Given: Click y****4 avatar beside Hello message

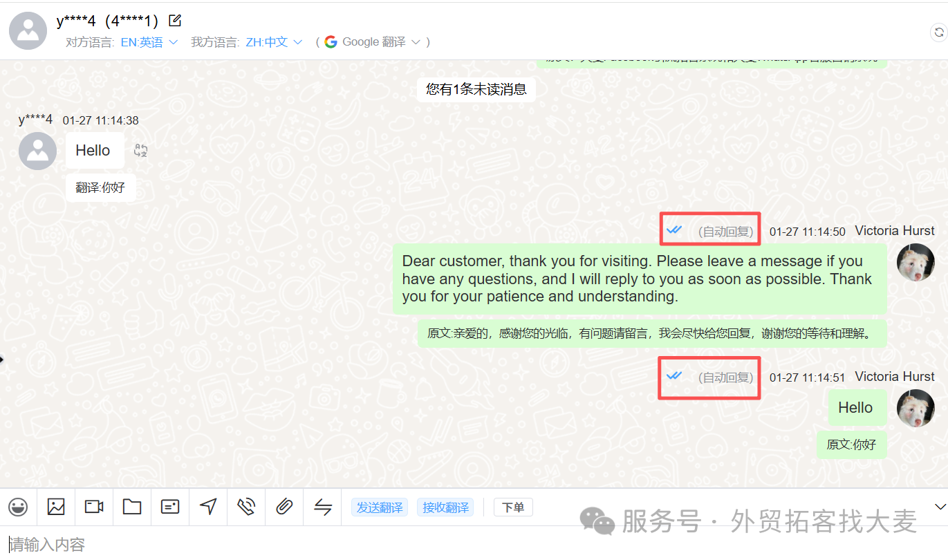Looking at the screenshot, I should pyautogui.click(x=37, y=151).
